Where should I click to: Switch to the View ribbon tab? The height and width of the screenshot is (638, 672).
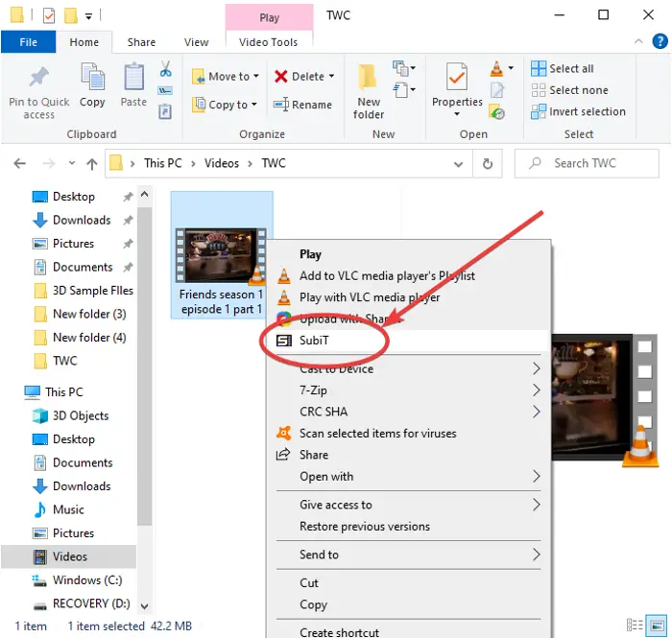coord(196,42)
